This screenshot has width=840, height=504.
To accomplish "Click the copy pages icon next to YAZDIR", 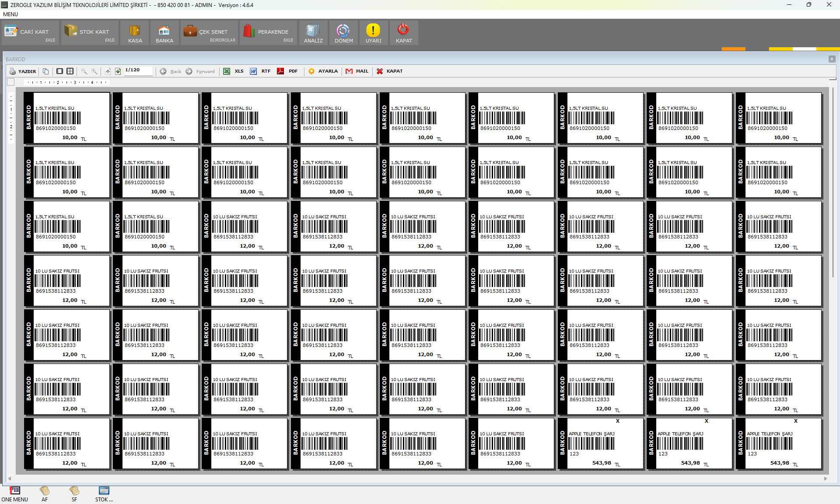I will 45,71.
